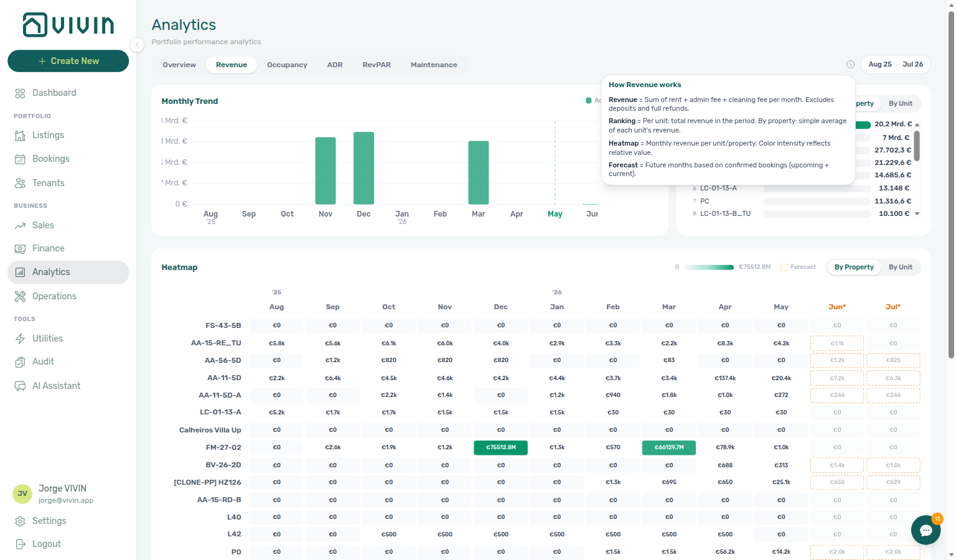The width and height of the screenshot is (956, 560).
Task: Click the ranking panel scrollbar
Action: 917,146
